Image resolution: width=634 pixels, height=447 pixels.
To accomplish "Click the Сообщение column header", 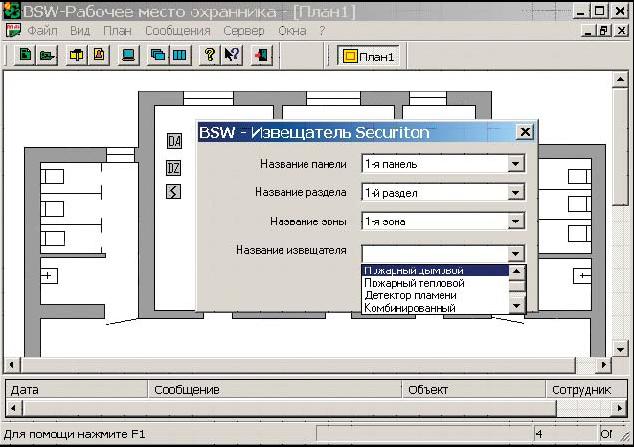I will coord(275,390).
